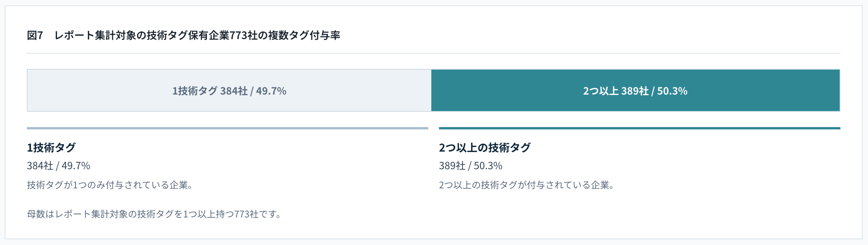Click '773社' in the chart title
The height and width of the screenshot is (245, 868).
tap(244, 35)
